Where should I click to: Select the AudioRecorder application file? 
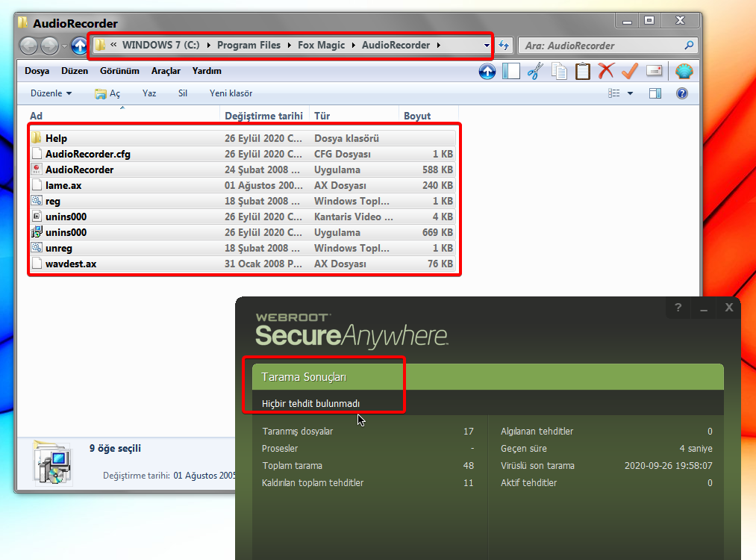[243, 169]
